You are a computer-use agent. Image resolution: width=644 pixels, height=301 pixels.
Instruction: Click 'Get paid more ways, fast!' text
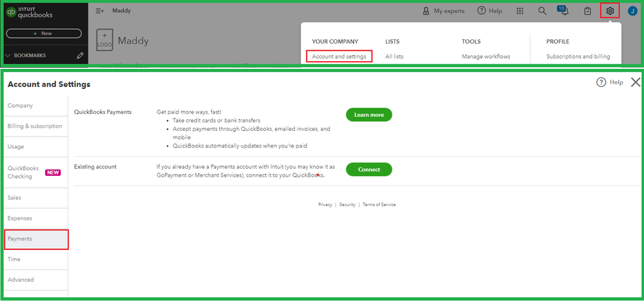click(189, 112)
